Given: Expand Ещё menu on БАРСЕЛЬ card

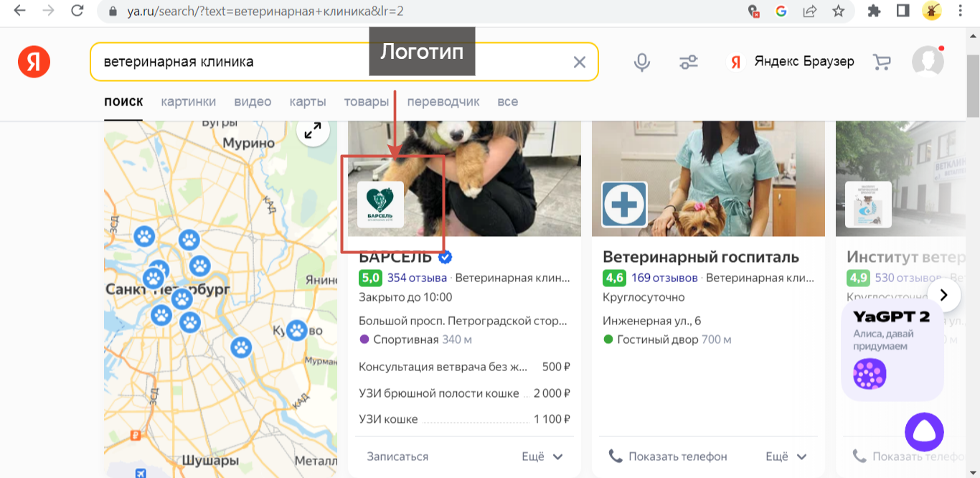Looking at the screenshot, I should click(x=542, y=456).
